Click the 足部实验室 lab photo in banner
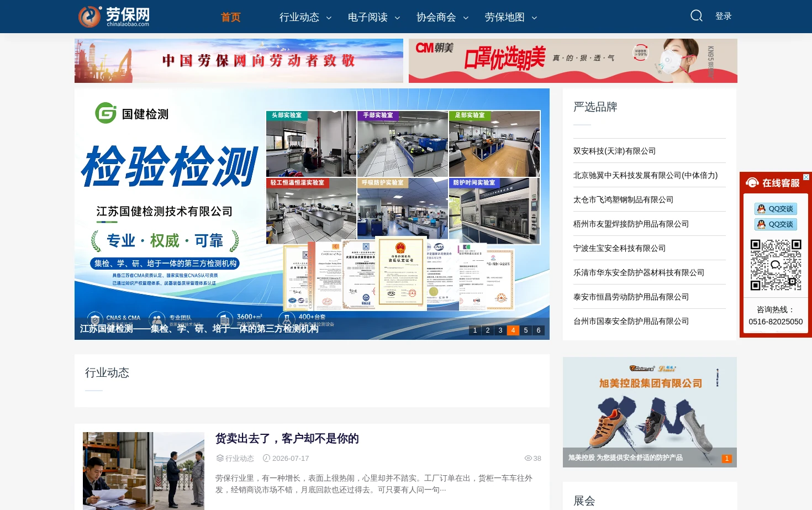This screenshot has height=510, width=812. click(494, 144)
